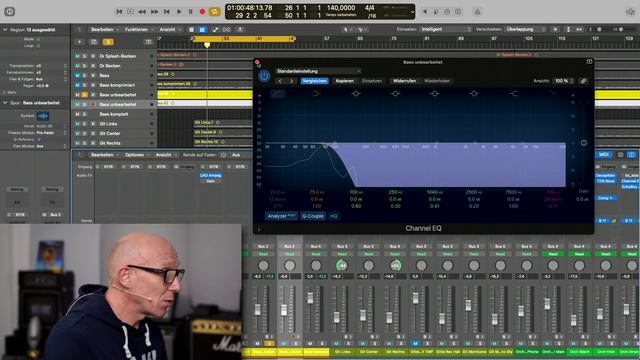640x360 pixels.
Task: Click the Vergleichen button
Action: coord(314,81)
